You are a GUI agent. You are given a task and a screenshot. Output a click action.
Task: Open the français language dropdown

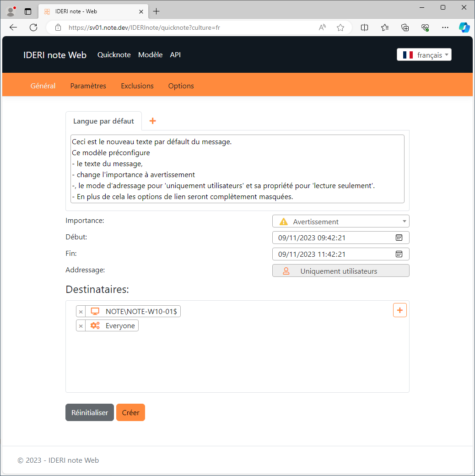424,54
